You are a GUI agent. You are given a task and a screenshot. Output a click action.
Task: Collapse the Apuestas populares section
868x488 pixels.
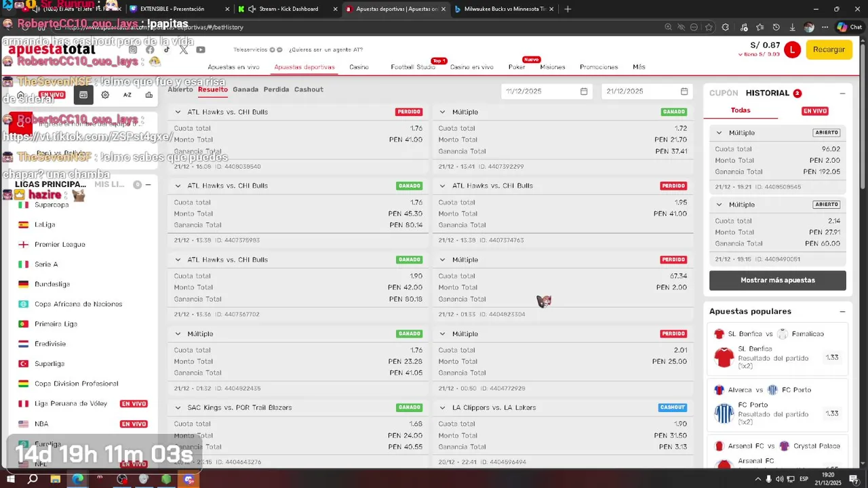coord(842,312)
